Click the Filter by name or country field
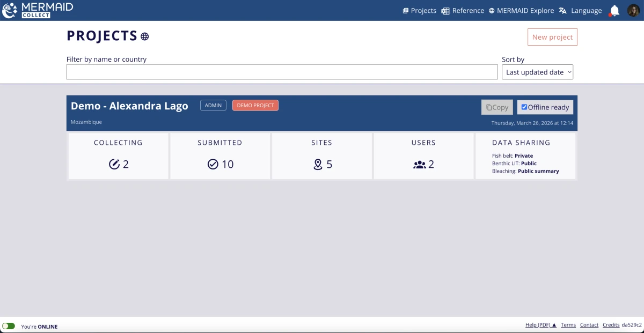 [282, 72]
